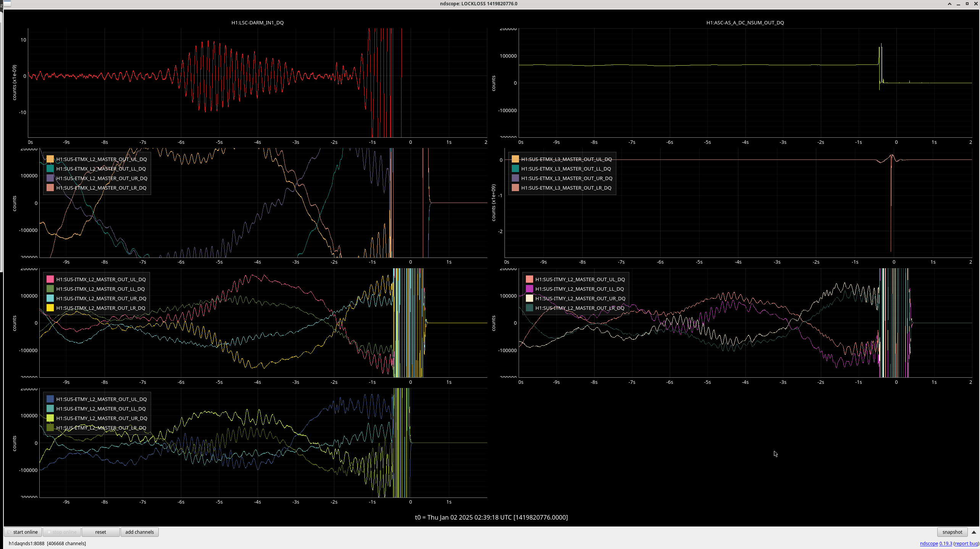
Task: Click server status h1daqnds1:8088 text
Action: (47, 543)
